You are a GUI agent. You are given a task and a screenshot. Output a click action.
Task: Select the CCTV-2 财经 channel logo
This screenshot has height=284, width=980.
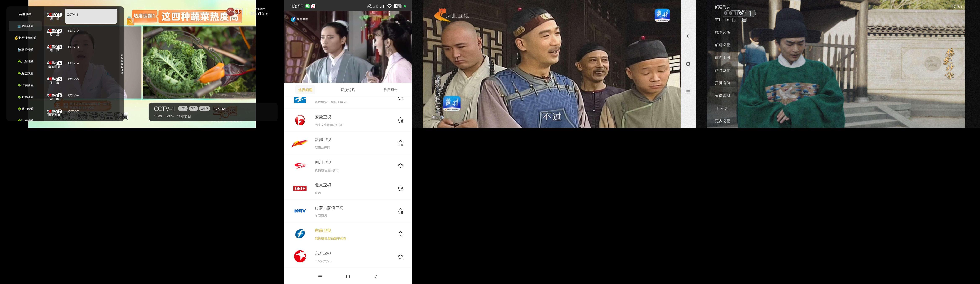(x=54, y=32)
